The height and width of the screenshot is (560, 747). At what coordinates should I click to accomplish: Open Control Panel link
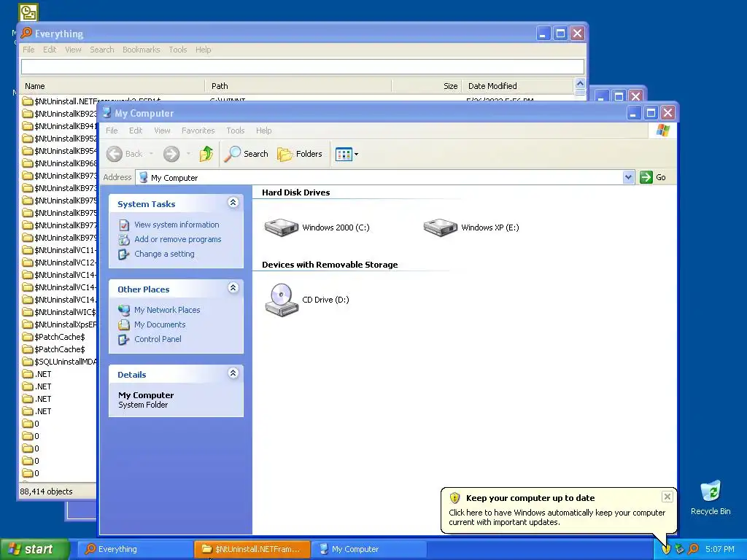[158, 340]
